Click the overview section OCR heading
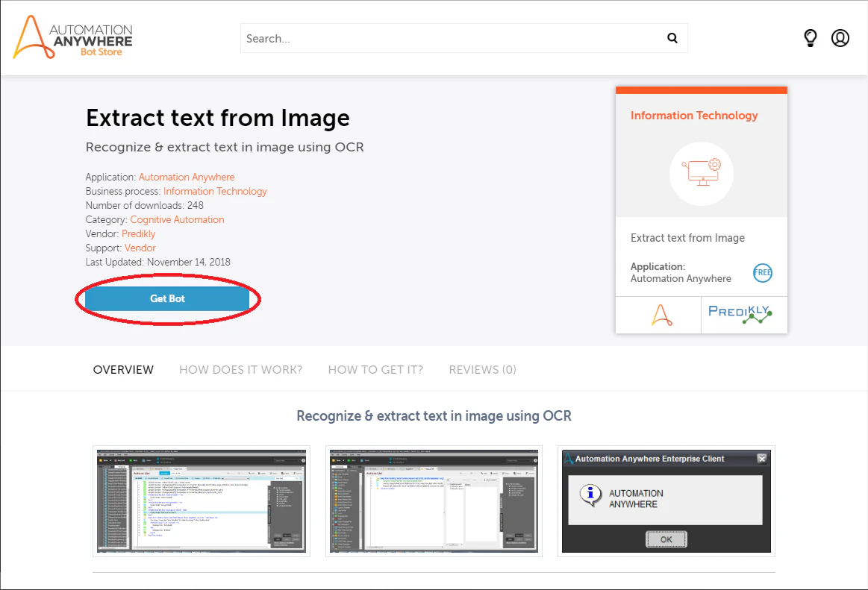This screenshot has width=868, height=590. click(x=434, y=416)
